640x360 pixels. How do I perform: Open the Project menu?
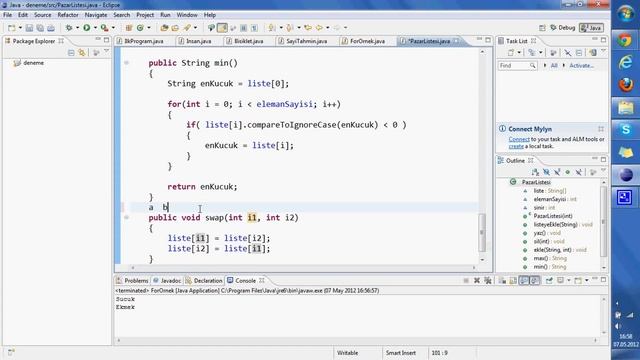pos(145,15)
